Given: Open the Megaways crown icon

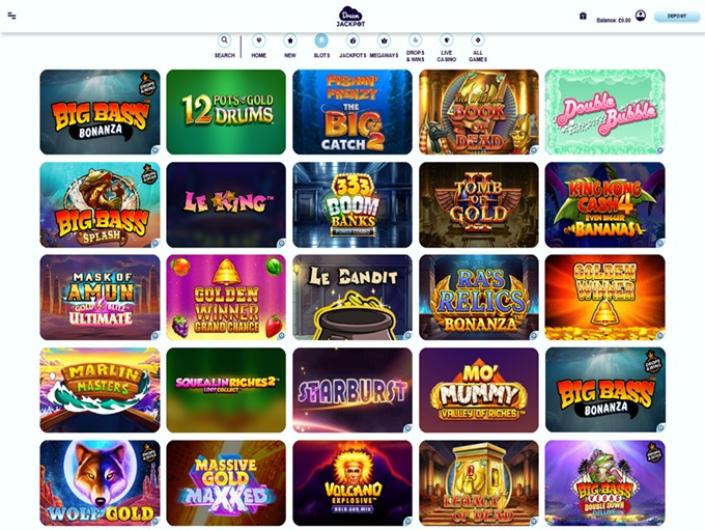Looking at the screenshot, I should coord(384,40).
